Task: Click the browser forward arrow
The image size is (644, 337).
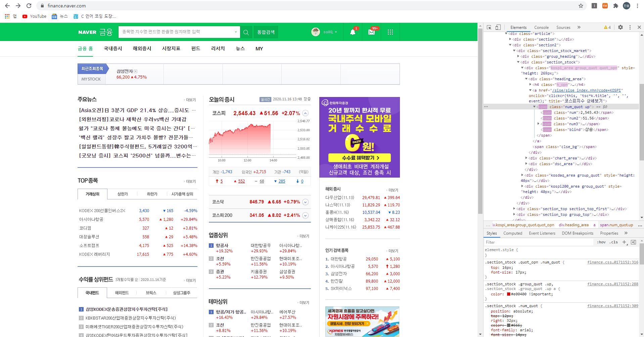Action: [18, 6]
